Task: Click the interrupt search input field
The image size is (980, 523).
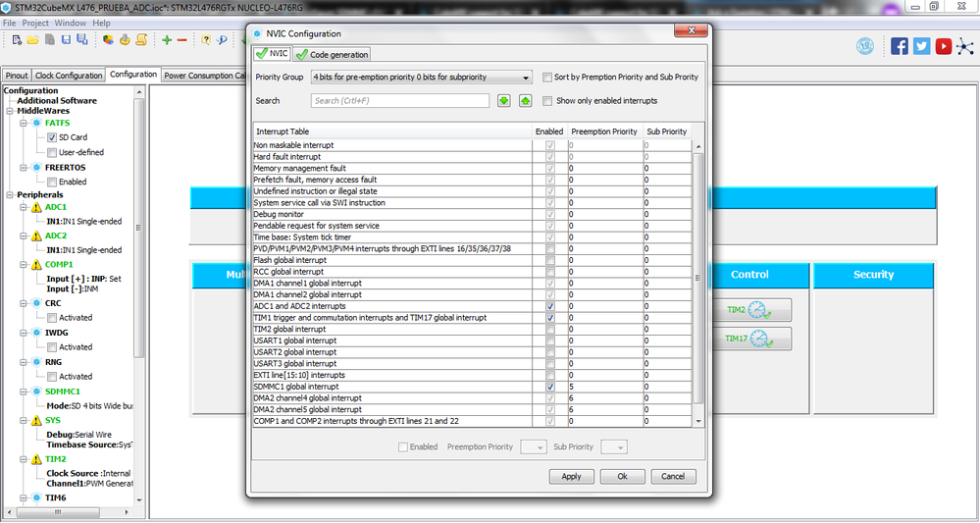Action: tap(400, 101)
